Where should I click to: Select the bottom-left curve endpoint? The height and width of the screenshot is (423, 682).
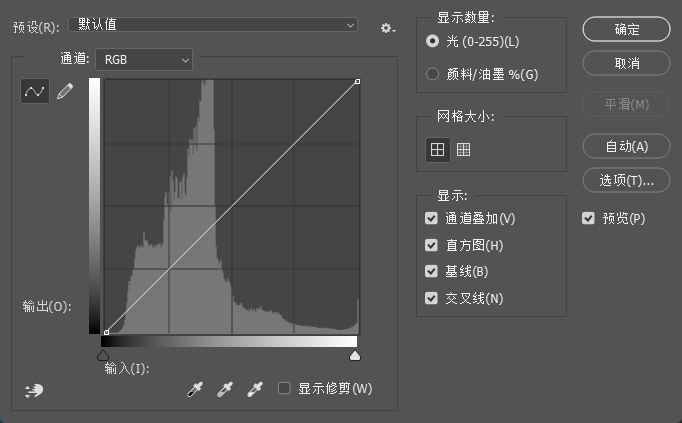pos(106,332)
